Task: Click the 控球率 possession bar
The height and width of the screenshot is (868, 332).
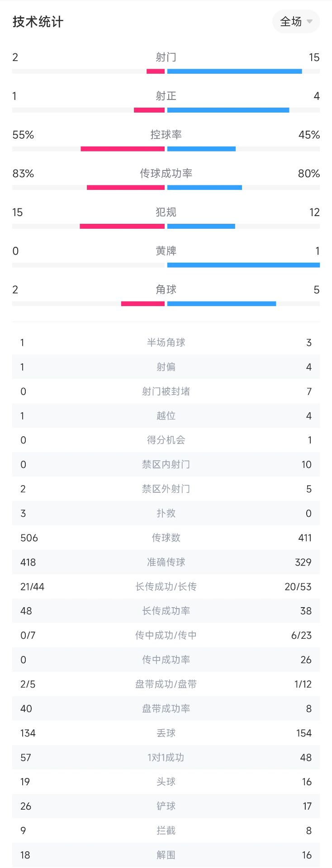Action: click(x=166, y=149)
